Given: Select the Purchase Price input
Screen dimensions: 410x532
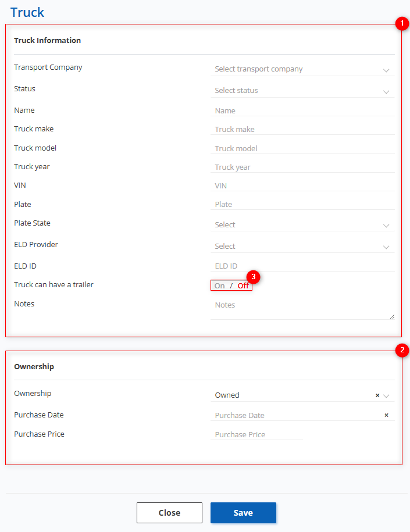Looking at the screenshot, I should click(256, 434).
